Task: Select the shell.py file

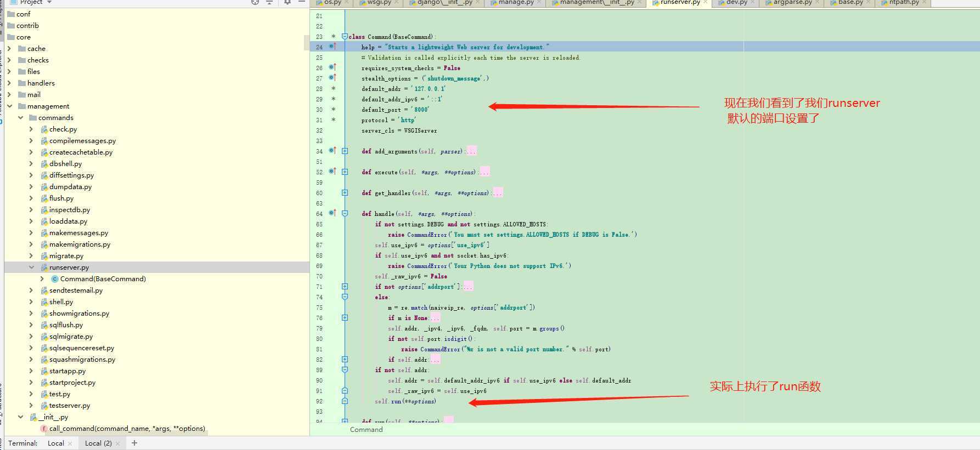Action: pyautogui.click(x=61, y=302)
